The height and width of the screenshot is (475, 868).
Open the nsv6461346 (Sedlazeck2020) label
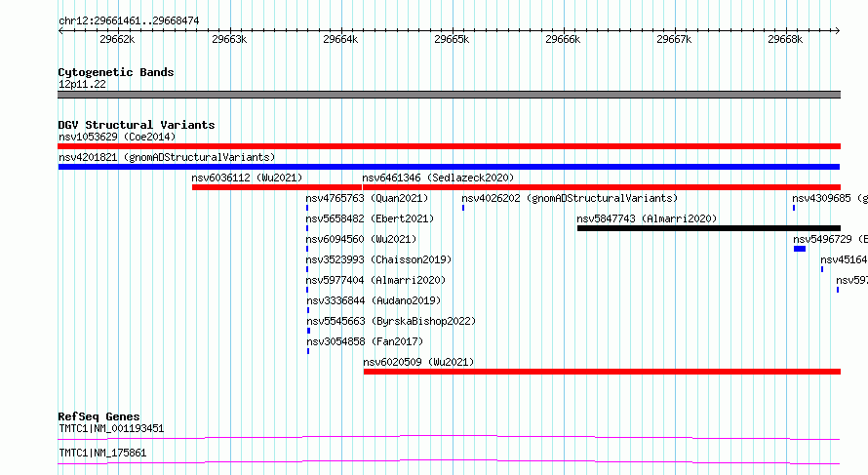(438, 178)
